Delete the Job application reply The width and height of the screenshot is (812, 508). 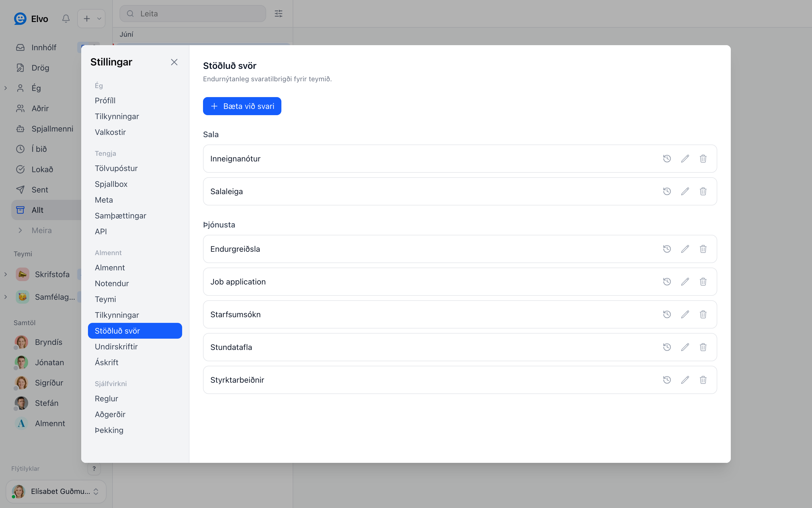tap(703, 282)
